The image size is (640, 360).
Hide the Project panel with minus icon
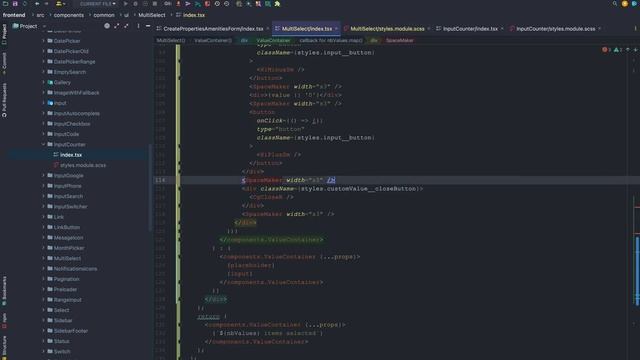click(x=148, y=26)
